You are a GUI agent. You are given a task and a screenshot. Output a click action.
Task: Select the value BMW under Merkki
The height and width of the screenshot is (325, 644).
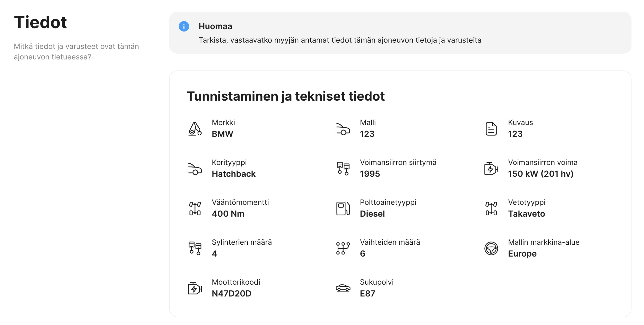coord(222,134)
